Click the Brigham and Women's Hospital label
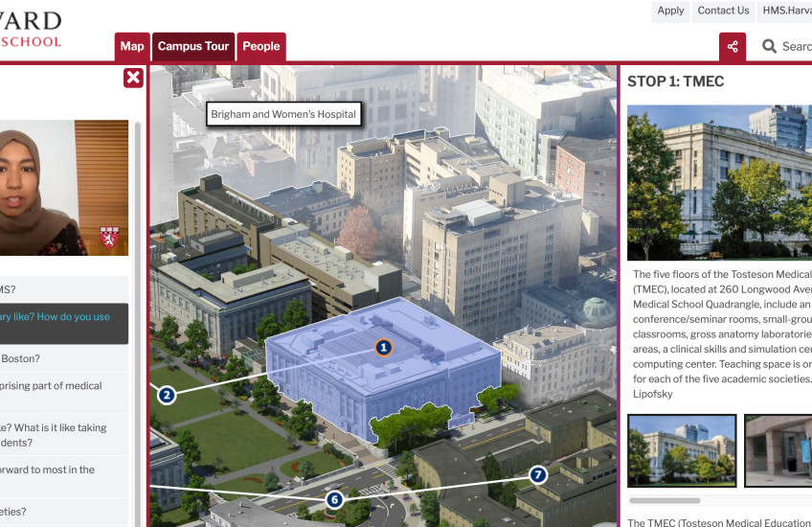The width and height of the screenshot is (812, 527). pyautogui.click(x=283, y=114)
